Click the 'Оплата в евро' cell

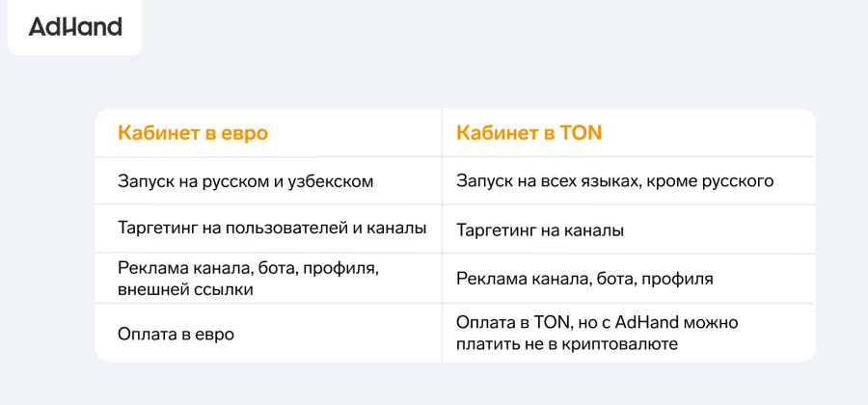[176, 334]
